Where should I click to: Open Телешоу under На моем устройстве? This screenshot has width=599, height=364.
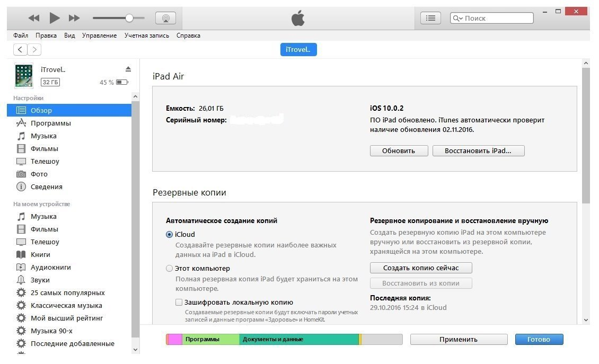[69, 242]
